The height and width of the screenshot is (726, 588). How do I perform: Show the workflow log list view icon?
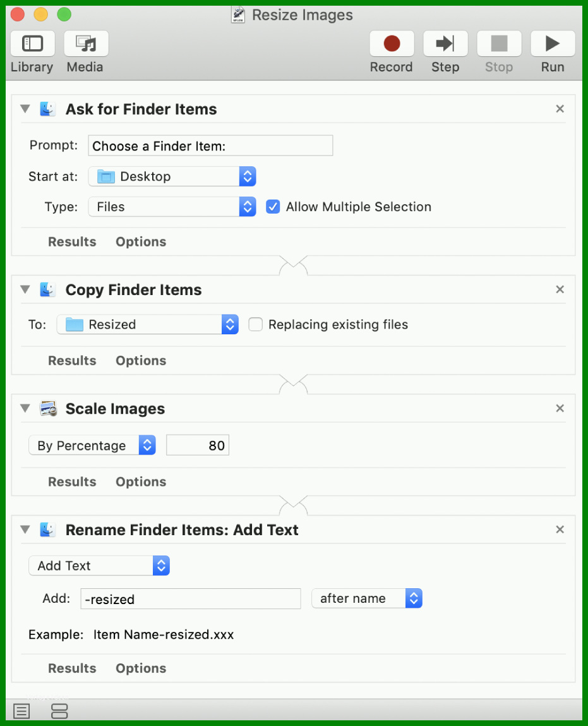pos(21,711)
